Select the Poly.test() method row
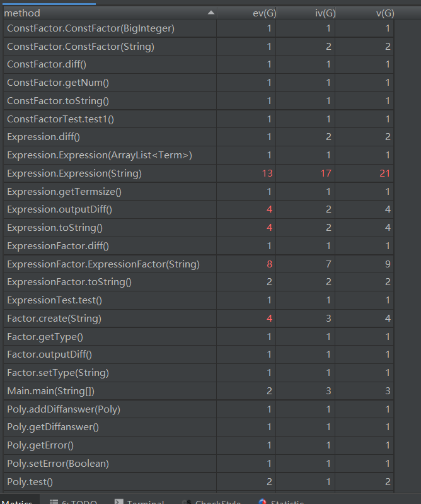 30,481
